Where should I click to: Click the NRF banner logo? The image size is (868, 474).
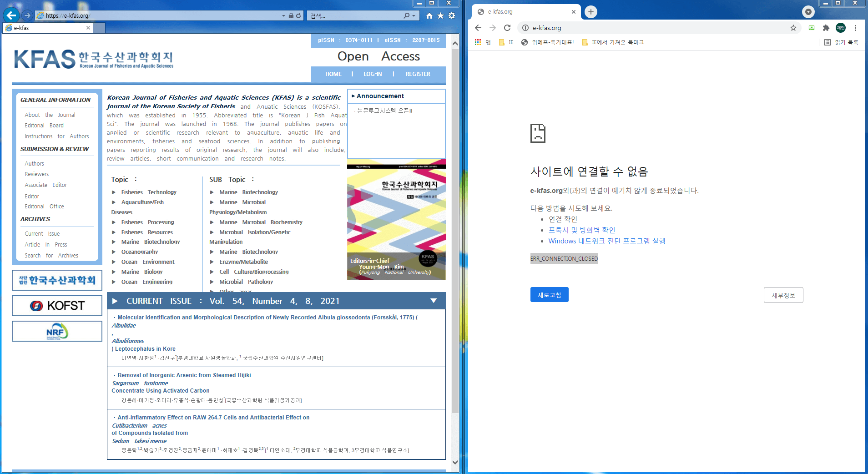coord(57,331)
